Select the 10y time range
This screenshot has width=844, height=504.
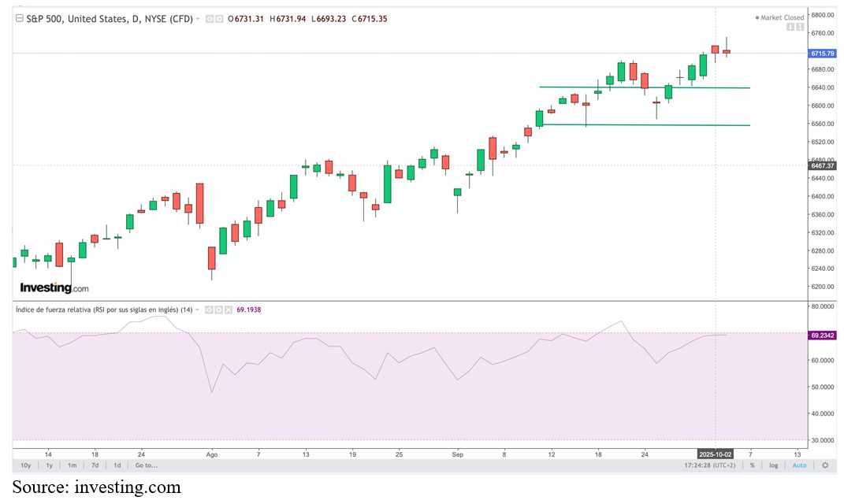tap(26, 465)
